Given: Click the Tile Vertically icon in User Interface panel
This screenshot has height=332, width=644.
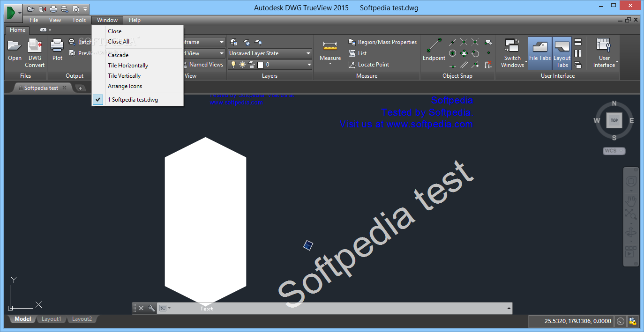Looking at the screenshot, I should 578,53.
